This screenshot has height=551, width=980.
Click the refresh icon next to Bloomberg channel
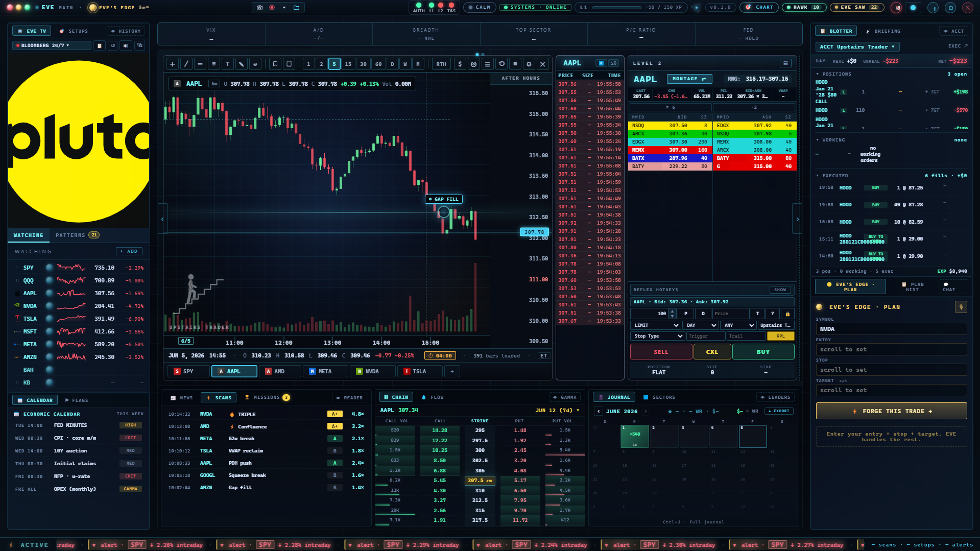point(113,45)
